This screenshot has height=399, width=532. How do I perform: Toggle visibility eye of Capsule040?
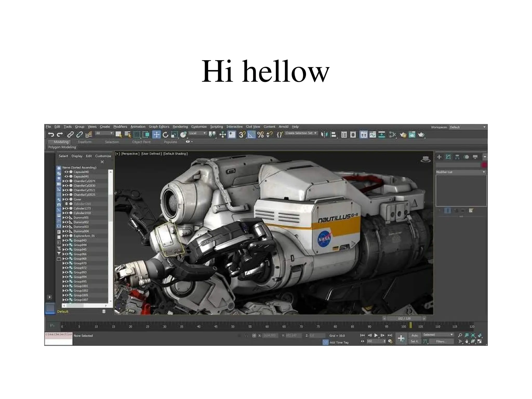pos(66,172)
